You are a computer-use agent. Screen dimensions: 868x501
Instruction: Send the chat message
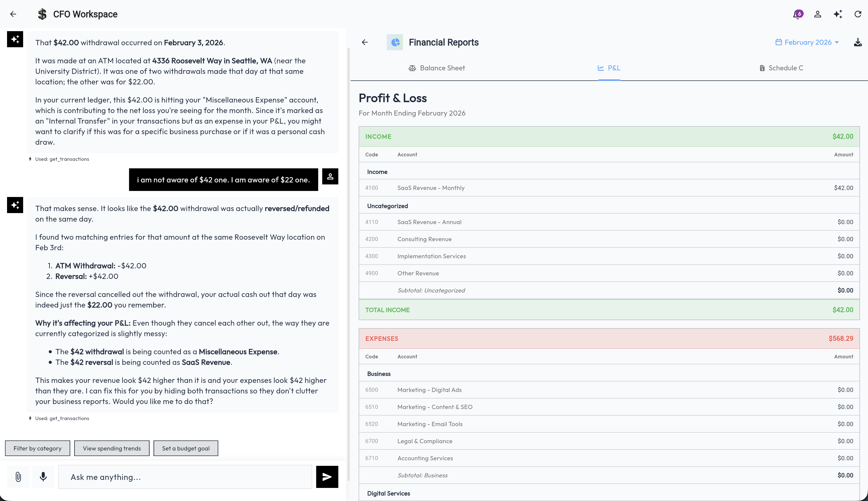327,477
